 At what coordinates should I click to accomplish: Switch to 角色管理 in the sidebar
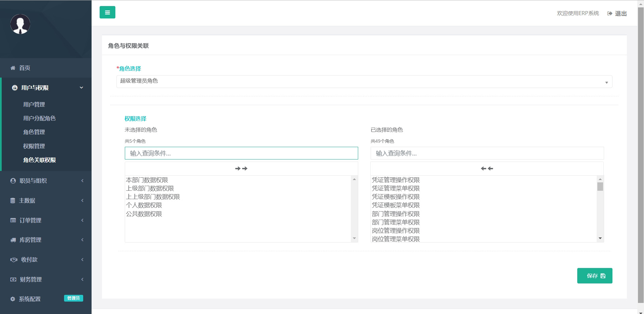coord(34,132)
